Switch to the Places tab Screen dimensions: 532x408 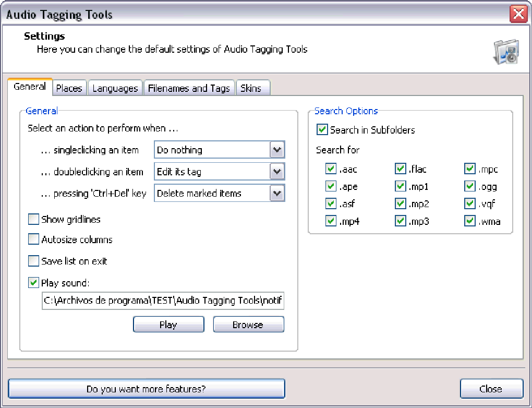[x=69, y=88]
